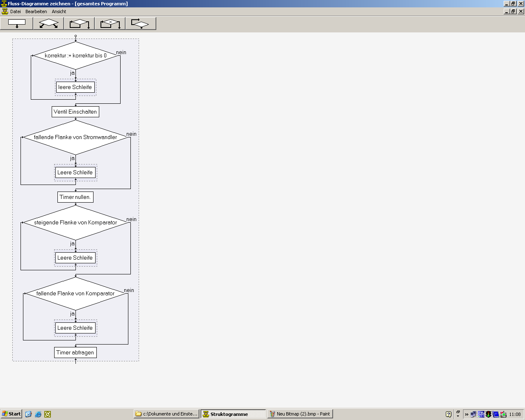This screenshot has height=420, width=525.
Task: Click 'ja' label under korrektur diamond
Action: (x=73, y=73)
